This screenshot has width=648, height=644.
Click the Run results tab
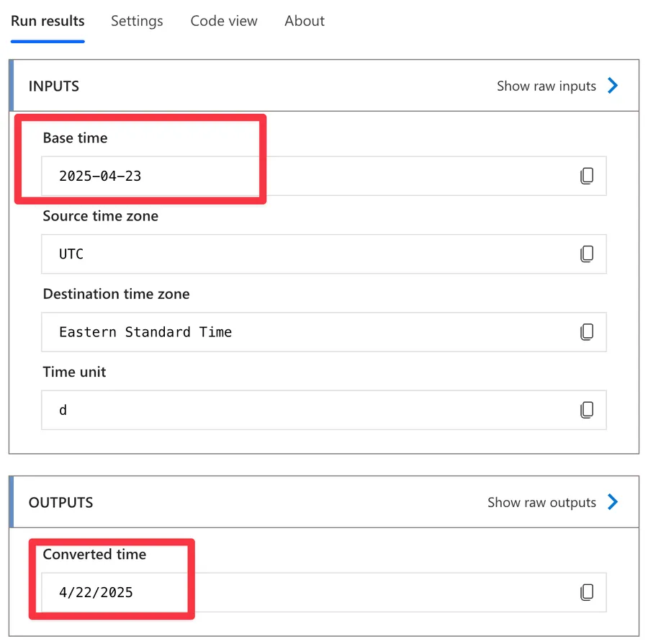pyautogui.click(x=48, y=21)
